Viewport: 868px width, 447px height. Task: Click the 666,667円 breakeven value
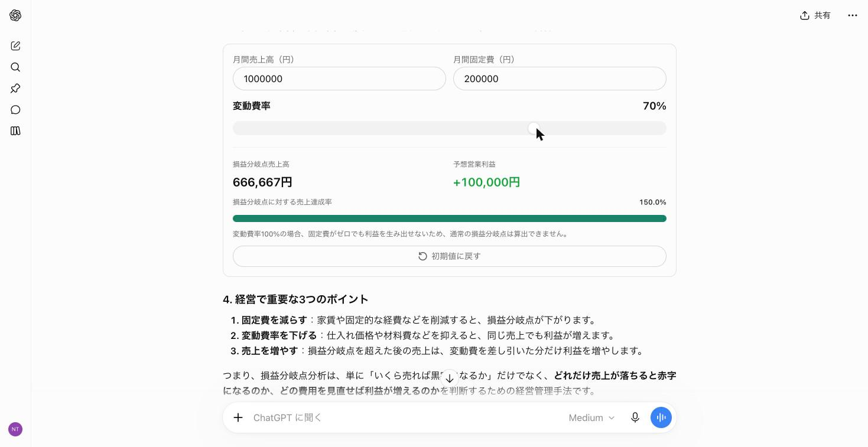point(262,182)
